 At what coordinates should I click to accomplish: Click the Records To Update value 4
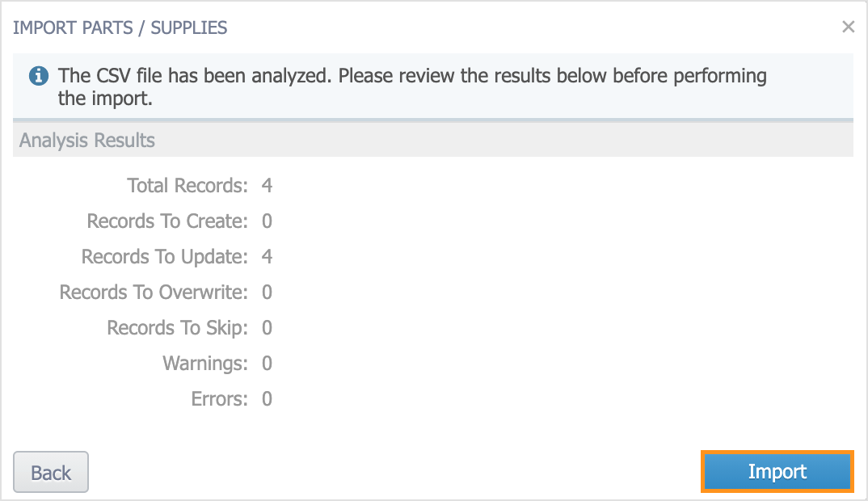[x=267, y=256]
